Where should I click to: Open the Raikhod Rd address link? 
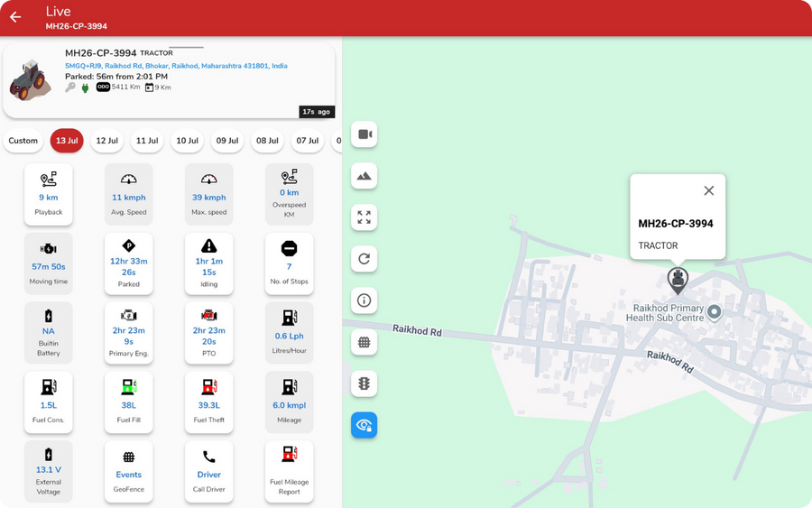(x=176, y=66)
